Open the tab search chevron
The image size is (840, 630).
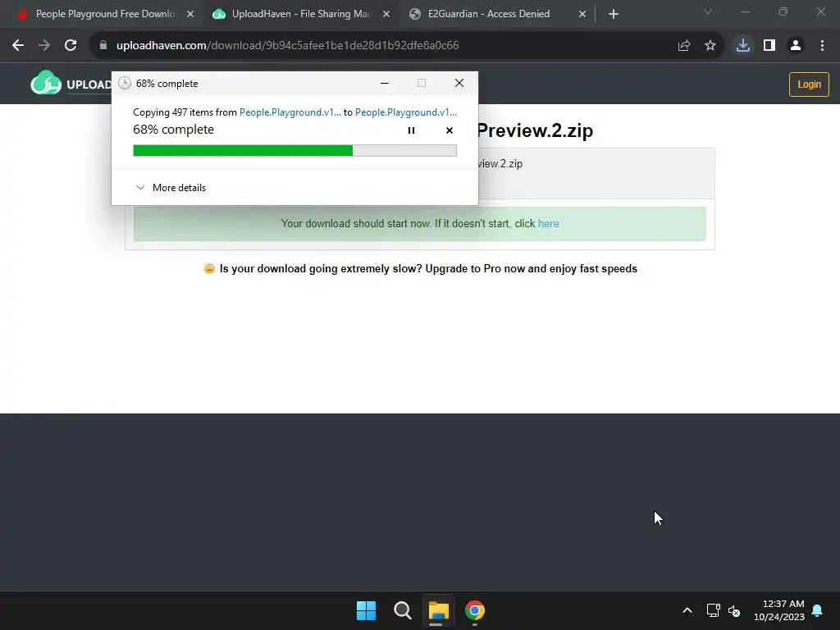pyautogui.click(x=708, y=11)
